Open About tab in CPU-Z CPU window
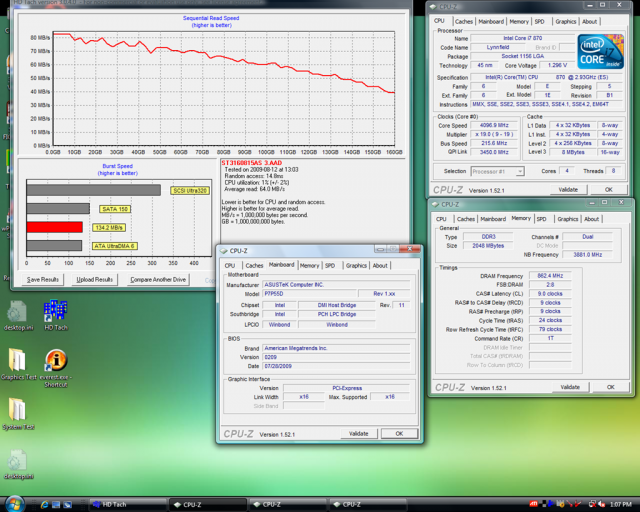Image resolution: width=640 pixels, height=512 pixels. [589, 22]
